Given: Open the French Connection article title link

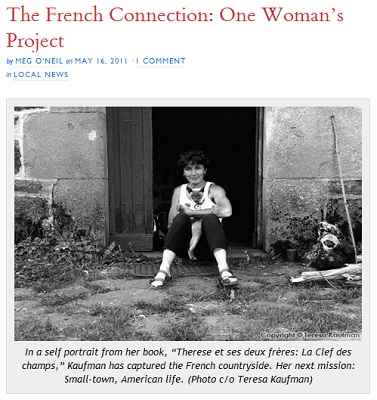Looking at the screenshot, I should 175,27.
